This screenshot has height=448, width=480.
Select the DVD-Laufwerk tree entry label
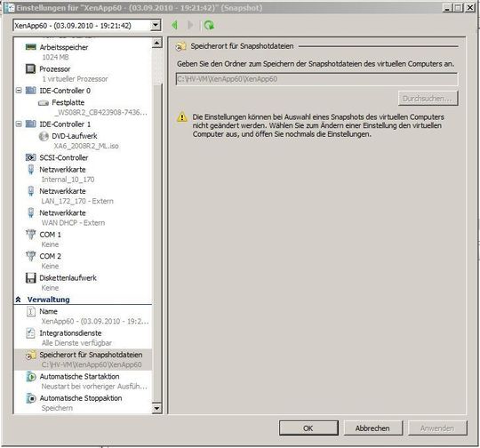coord(75,136)
